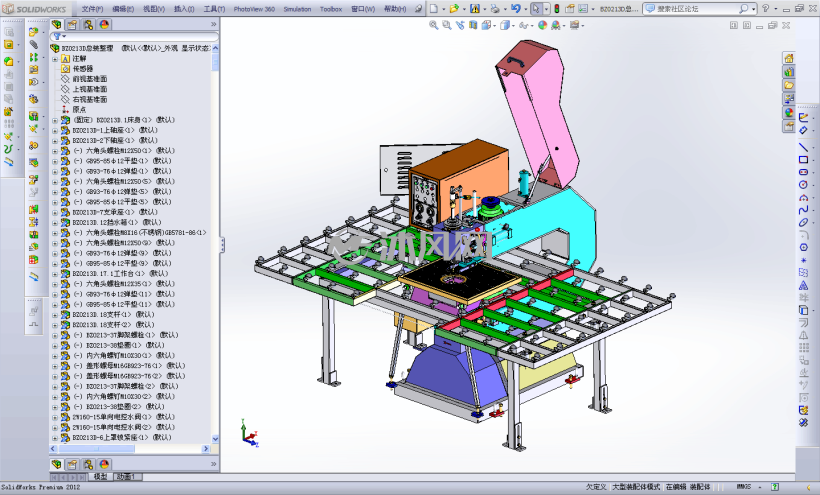Click the tree filter funnel icon
820x495 pixels.
point(57,37)
